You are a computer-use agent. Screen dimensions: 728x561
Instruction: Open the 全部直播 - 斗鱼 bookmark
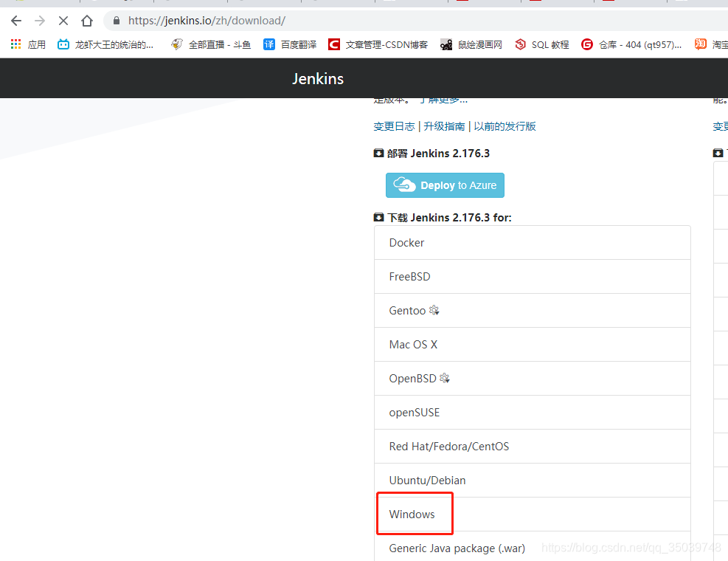point(211,44)
